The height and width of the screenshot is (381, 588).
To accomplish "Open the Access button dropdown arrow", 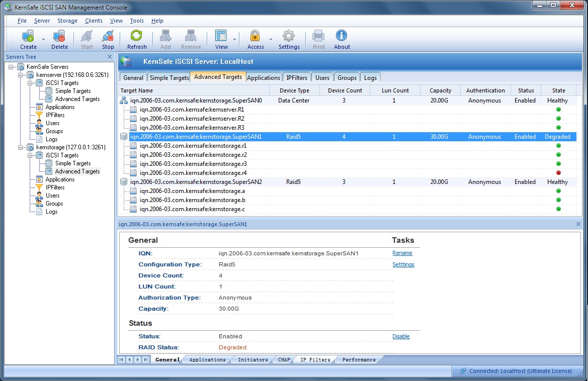I will [271, 39].
